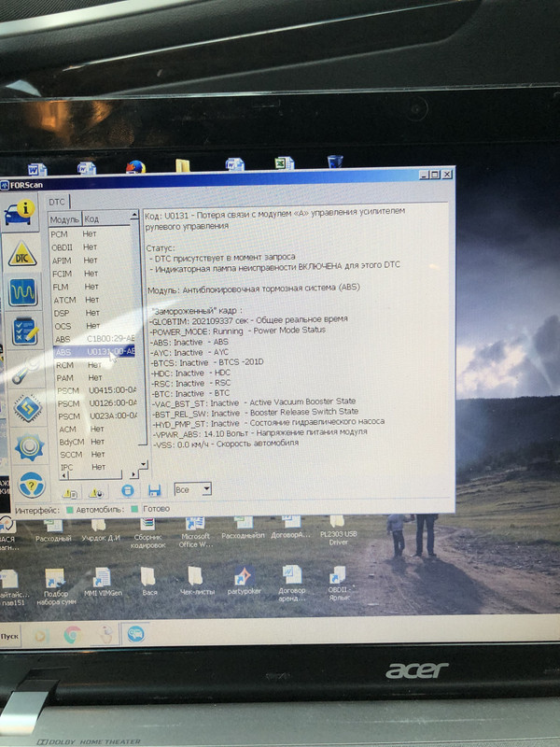Click the Пуск start button
Image resolution: width=560 pixels, height=747 pixels.
tap(9, 637)
